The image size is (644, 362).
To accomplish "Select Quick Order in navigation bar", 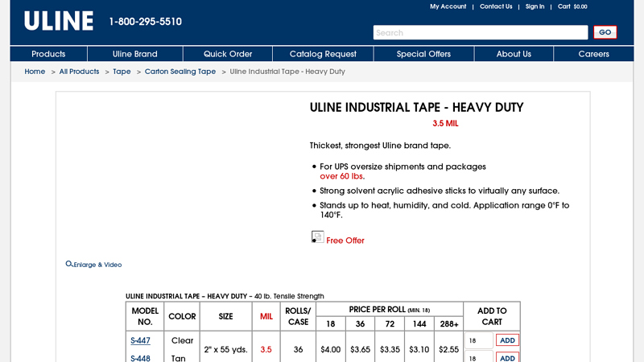I will tap(228, 54).
